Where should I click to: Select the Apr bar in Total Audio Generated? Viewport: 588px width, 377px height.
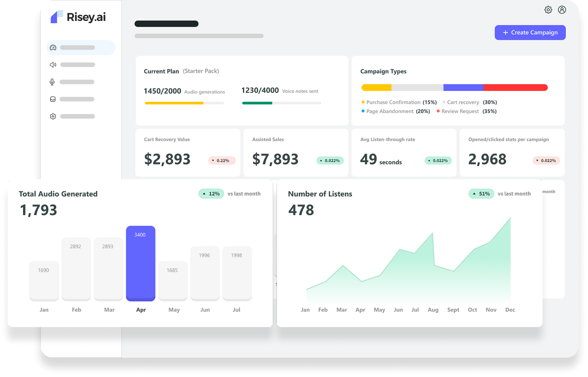pyautogui.click(x=141, y=263)
